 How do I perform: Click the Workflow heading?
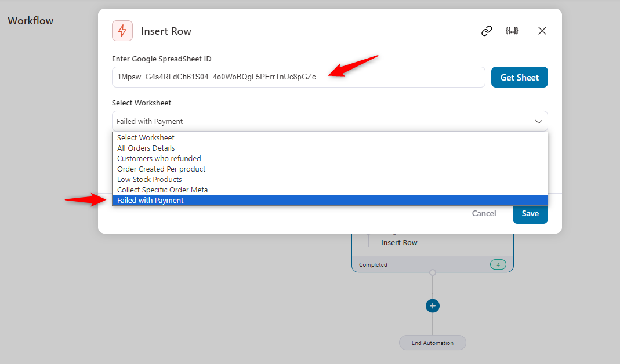[30, 20]
